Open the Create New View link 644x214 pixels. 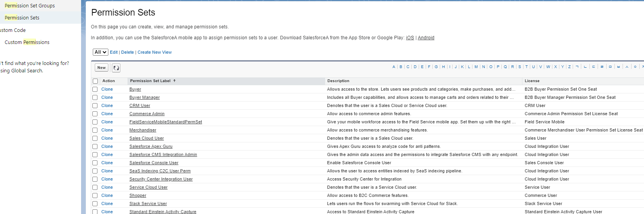154,52
